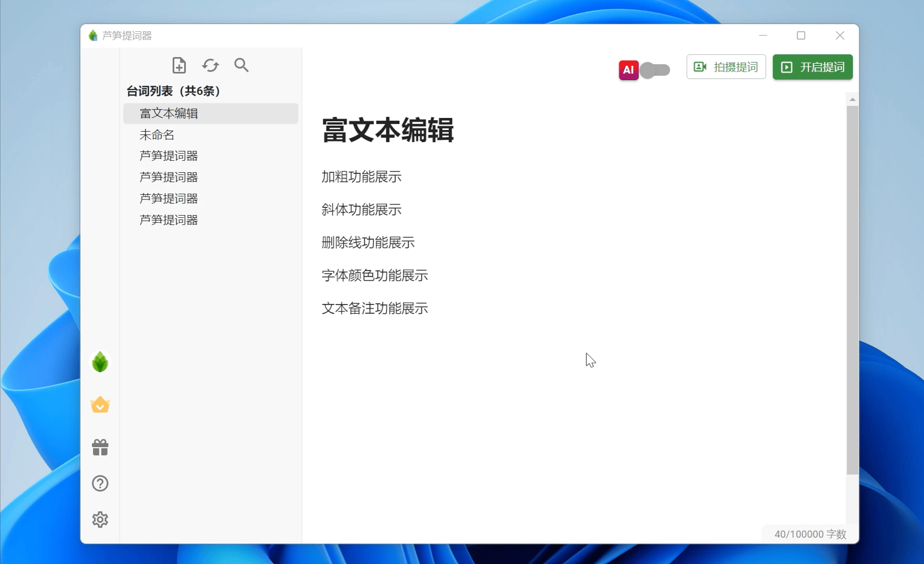Create a new script with the new document icon
The image size is (924, 564).
[179, 65]
